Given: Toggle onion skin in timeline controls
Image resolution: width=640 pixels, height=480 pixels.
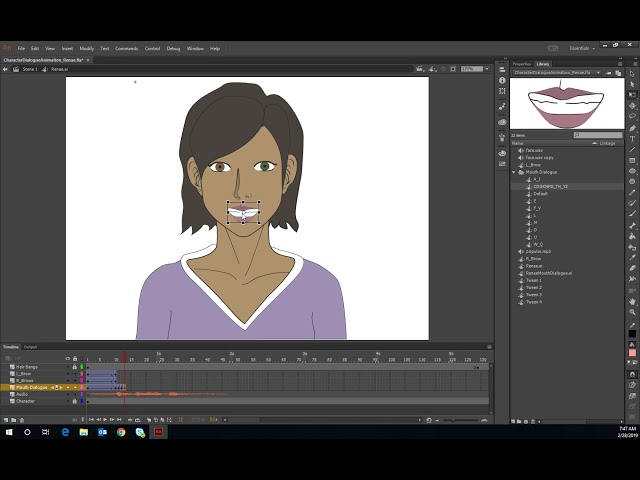Looking at the screenshot, I should click(x=149, y=420).
